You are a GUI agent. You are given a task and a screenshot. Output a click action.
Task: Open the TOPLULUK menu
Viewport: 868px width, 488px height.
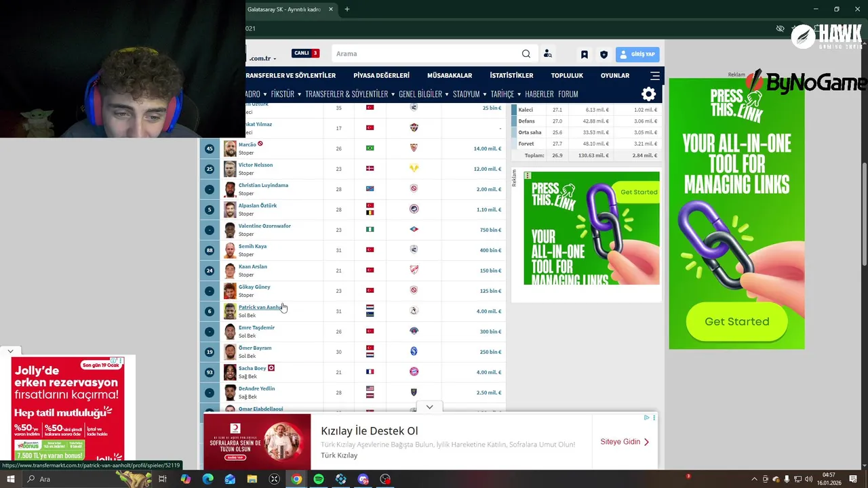567,75
